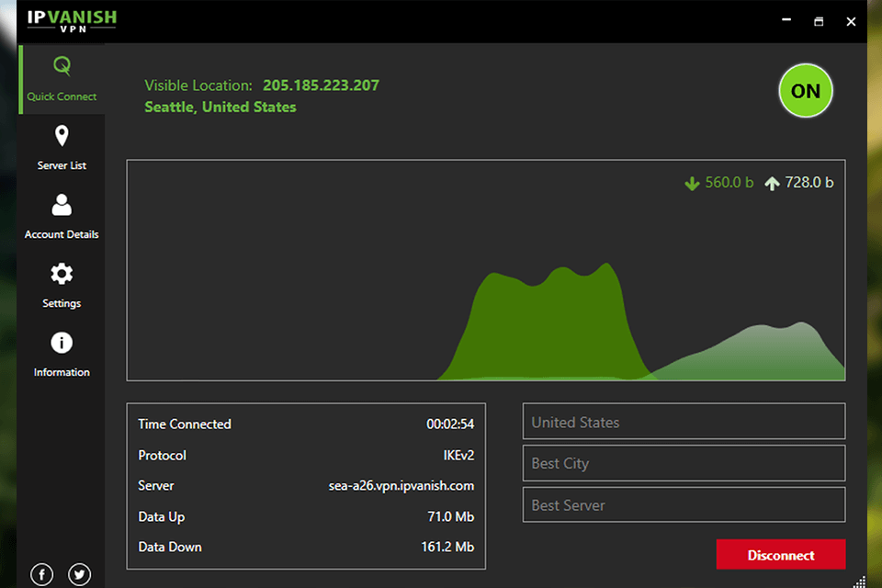
Task: Click the upload speed 728.0 b
Action: coord(809,182)
